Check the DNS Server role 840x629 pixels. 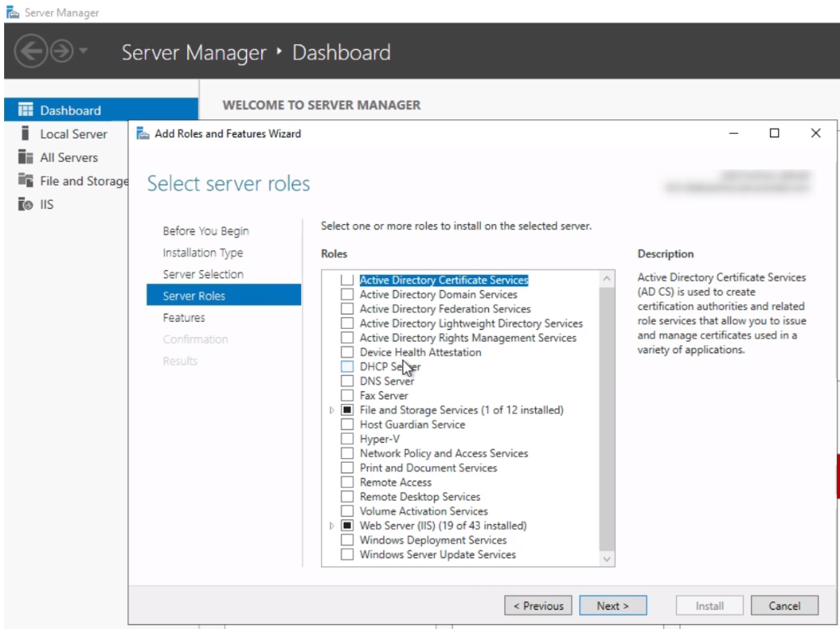[x=347, y=381]
